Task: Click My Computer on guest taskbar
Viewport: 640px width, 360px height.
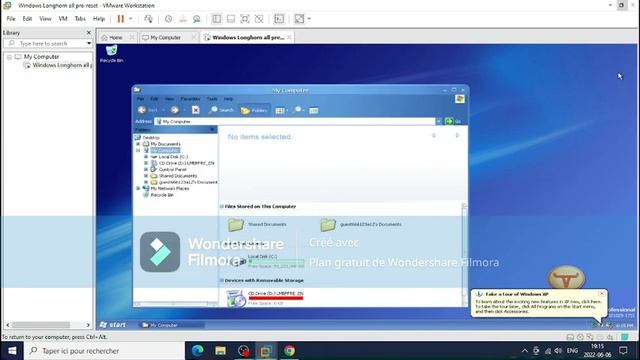Action: coord(171,325)
